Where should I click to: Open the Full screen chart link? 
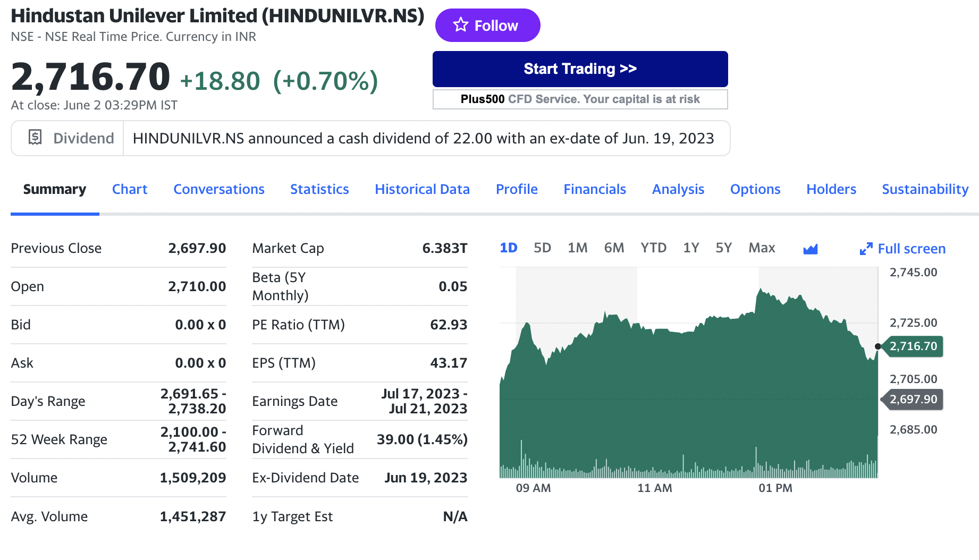point(902,249)
